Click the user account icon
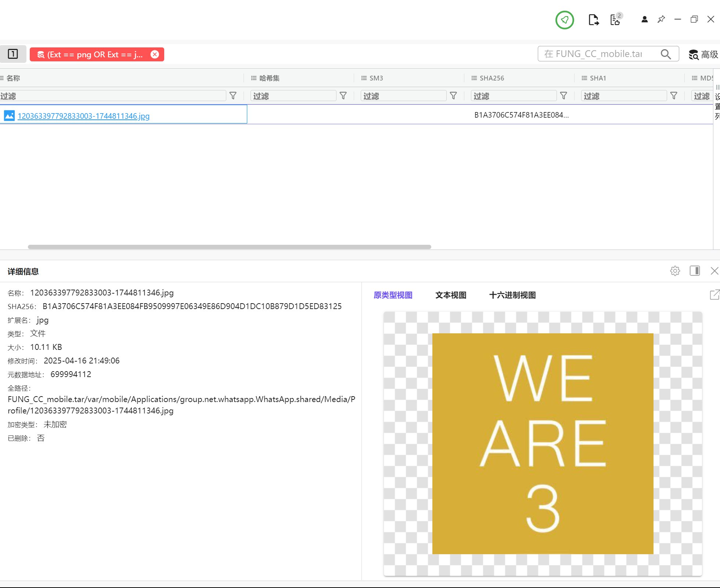Image resolution: width=720 pixels, height=588 pixels. coord(644,19)
